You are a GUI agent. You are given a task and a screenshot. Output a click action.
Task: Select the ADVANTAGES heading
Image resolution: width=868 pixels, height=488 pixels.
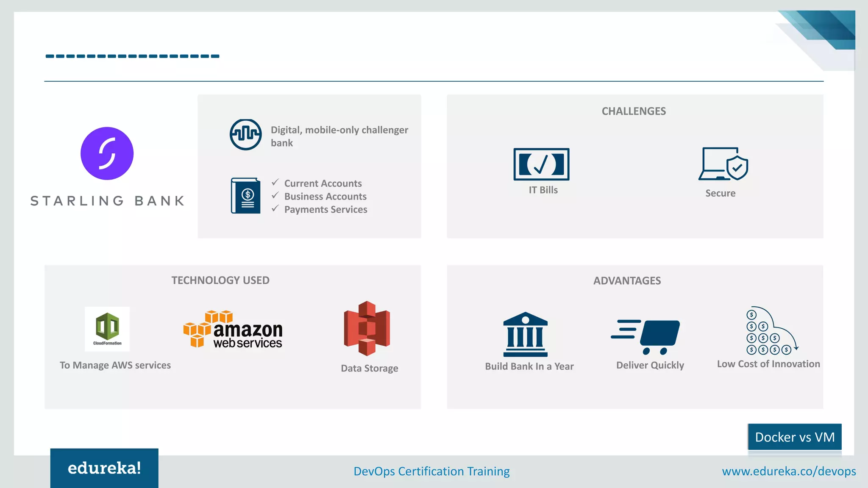click(627, 280)
